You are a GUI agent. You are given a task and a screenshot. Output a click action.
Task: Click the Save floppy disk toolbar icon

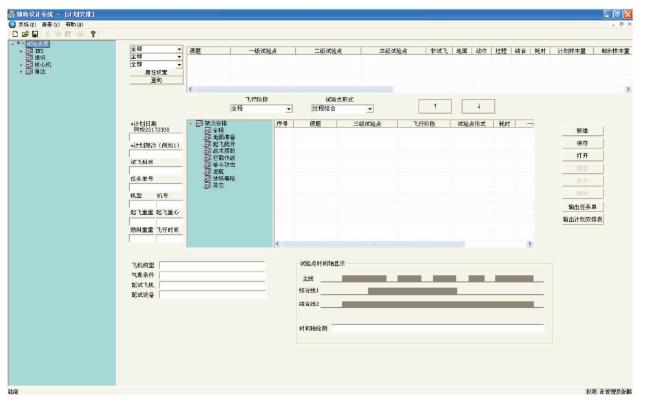pos(35,34)
